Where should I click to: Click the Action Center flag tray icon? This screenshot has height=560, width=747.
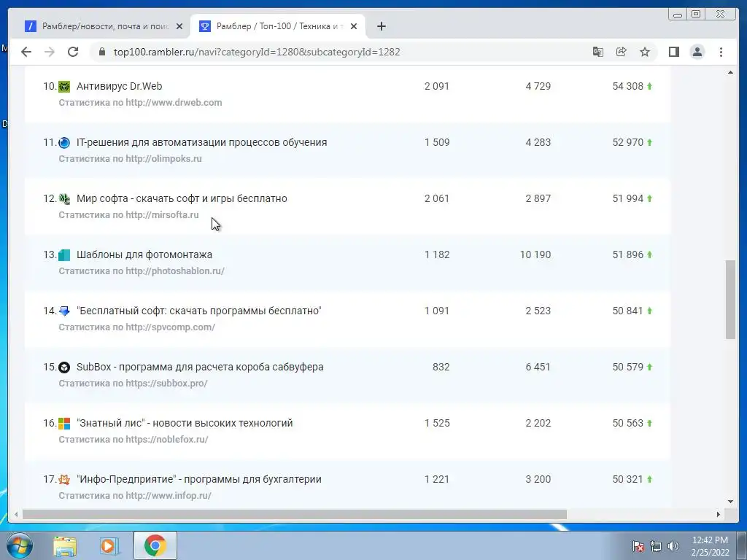click(638, 546)
